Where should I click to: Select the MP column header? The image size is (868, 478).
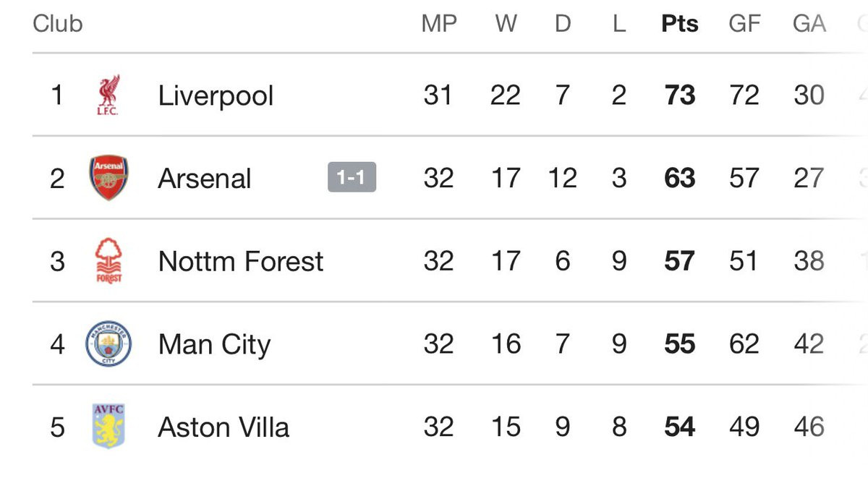[439, 24]
